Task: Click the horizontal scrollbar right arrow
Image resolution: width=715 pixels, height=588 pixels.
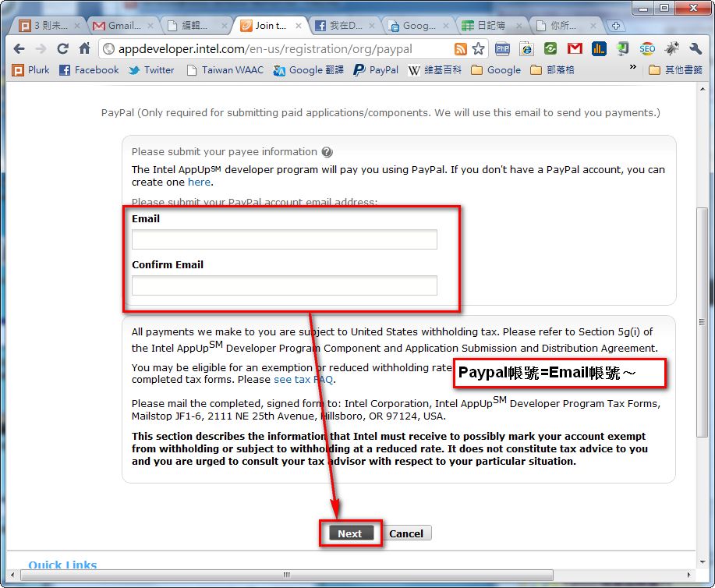Action: pos(689,575)
